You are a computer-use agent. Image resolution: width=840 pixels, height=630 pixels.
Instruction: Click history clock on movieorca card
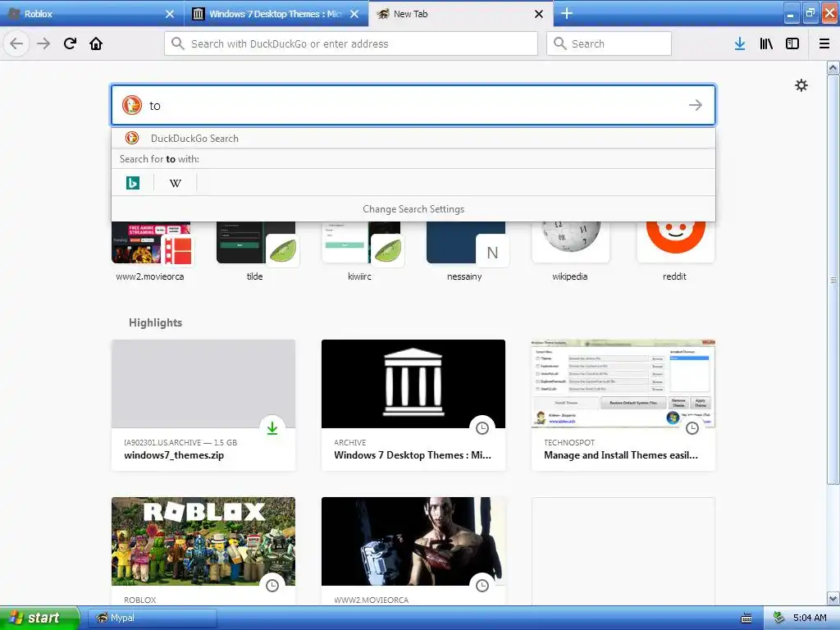coord(482,586)
